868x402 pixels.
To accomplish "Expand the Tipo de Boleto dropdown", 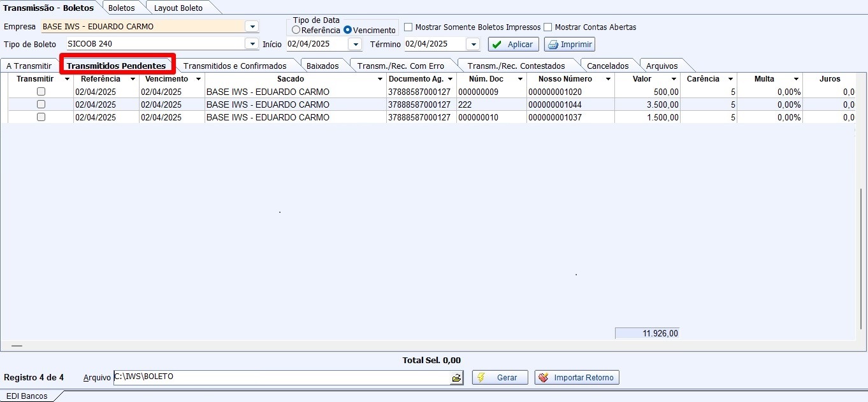I will coord(252,45).
